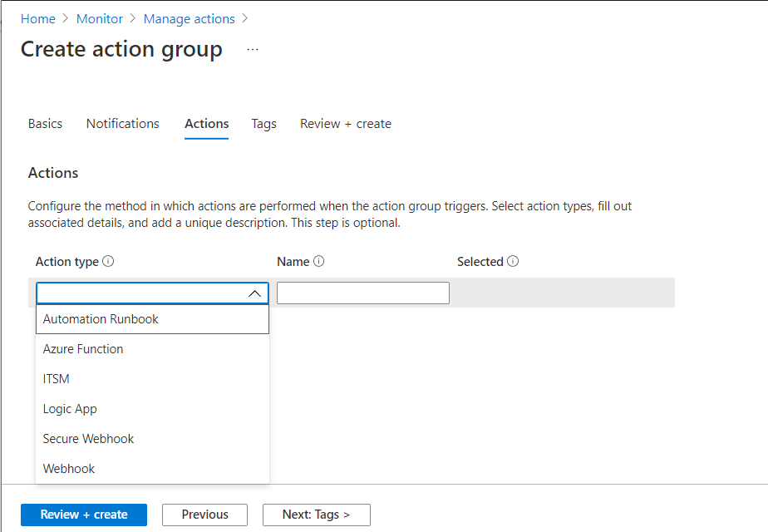Click the blue Review + create button
The height and width of the screenshot is (532, 768).
(x=84, y=515)
